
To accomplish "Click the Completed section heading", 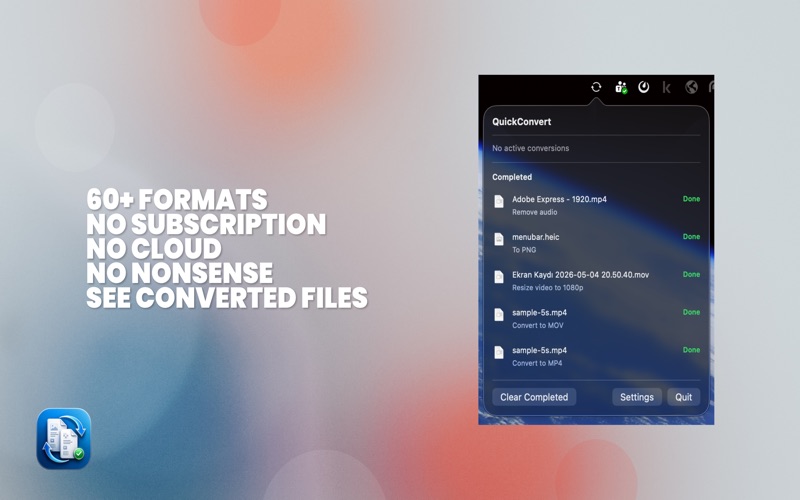I will point(512,177).
